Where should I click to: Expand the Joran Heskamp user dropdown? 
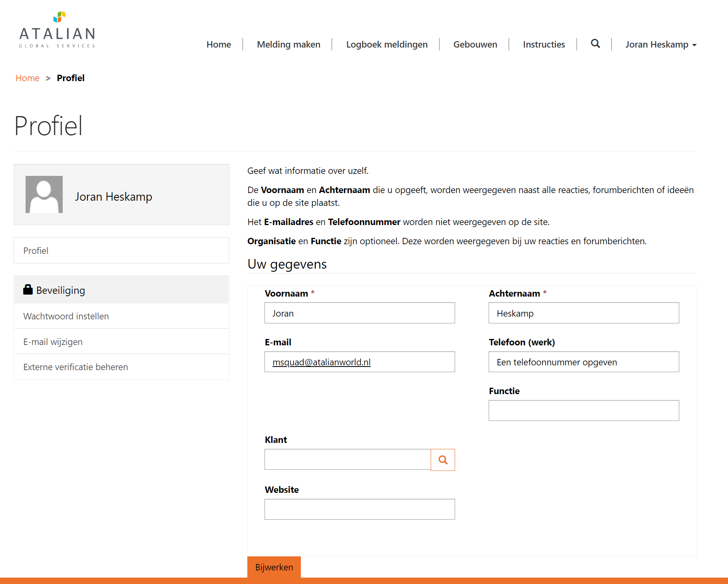[660, 45]
